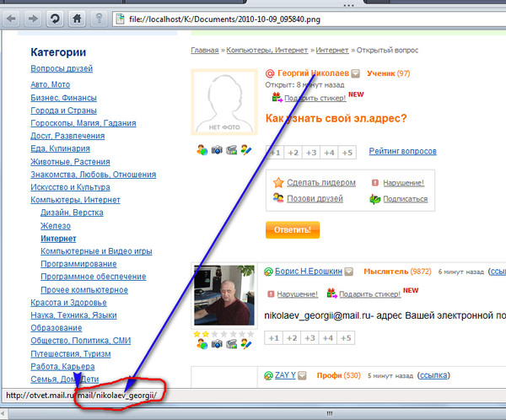Click the gift icon in Борис's answer
Viewport: 506px width, 420px height.
[331, 293]
